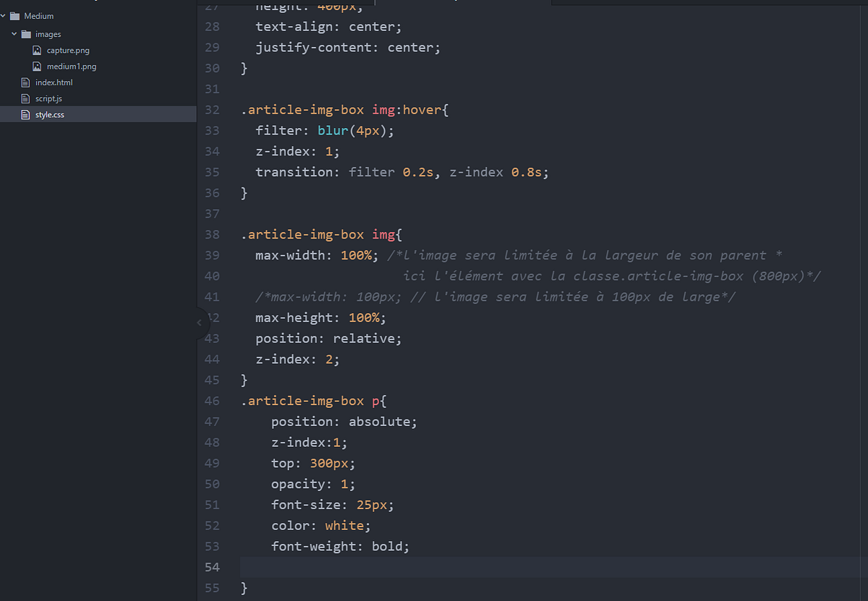
Task: Click the white color value on line 52
Action: tap(345, 525)
